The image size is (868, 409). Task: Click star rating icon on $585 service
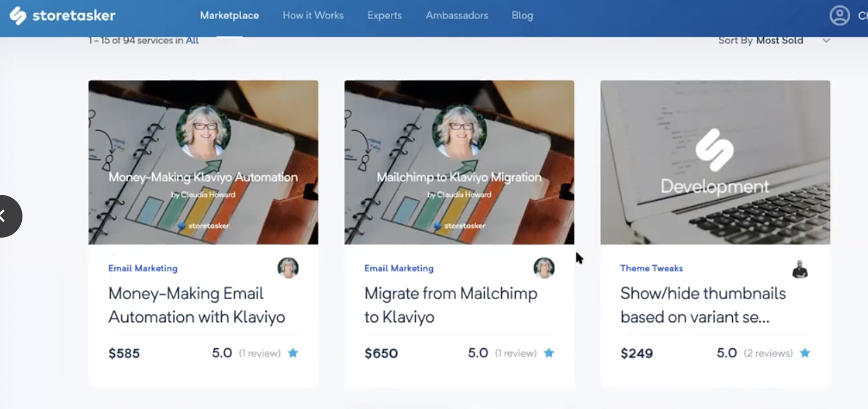tap(293, 353)
